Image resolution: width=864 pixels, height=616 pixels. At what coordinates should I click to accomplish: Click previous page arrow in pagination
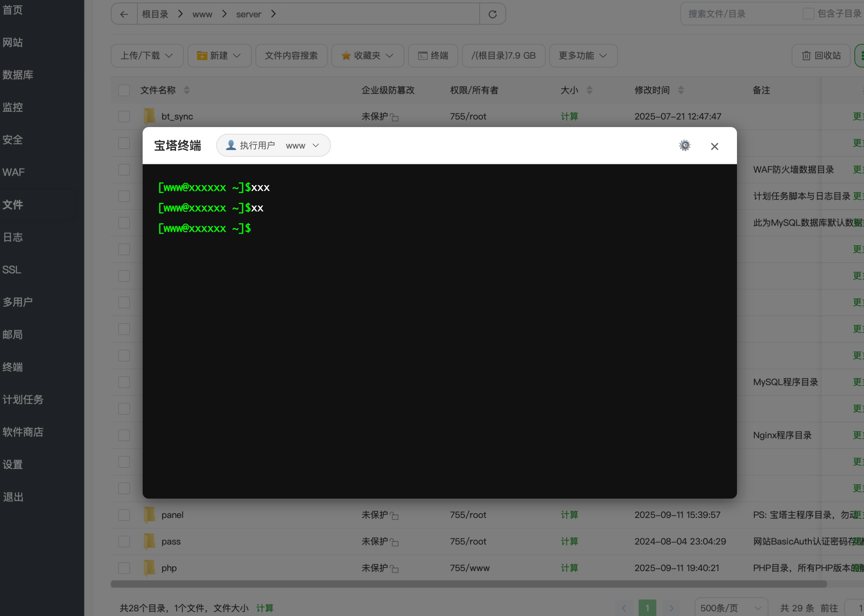pyautogui.click(x=624, y=608)
